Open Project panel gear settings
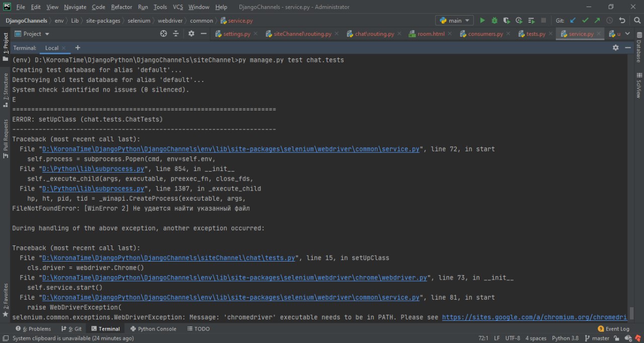644x343 pixels. coord(191,34)
